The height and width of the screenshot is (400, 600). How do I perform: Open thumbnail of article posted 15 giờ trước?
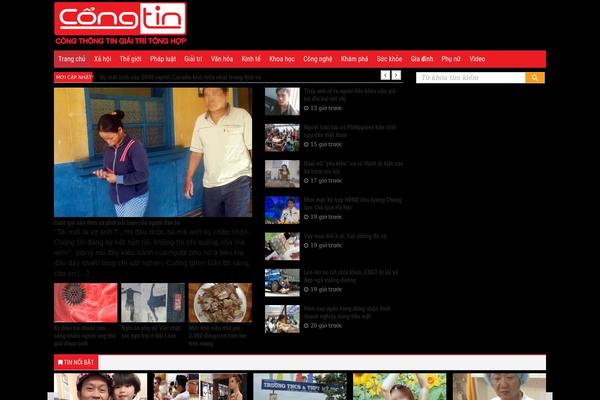282,138
